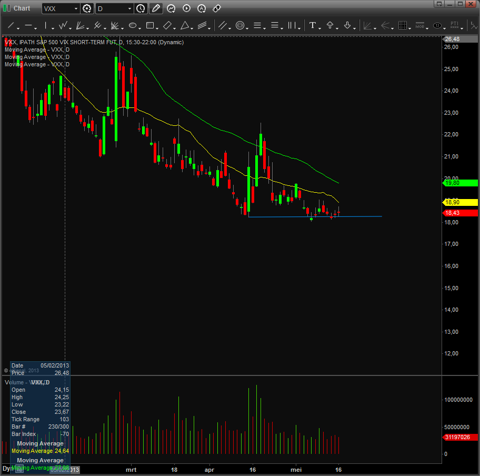Expand the triangle tool options arrow
The width and height of the screenshot is (480, 476).
click(192, 28)
